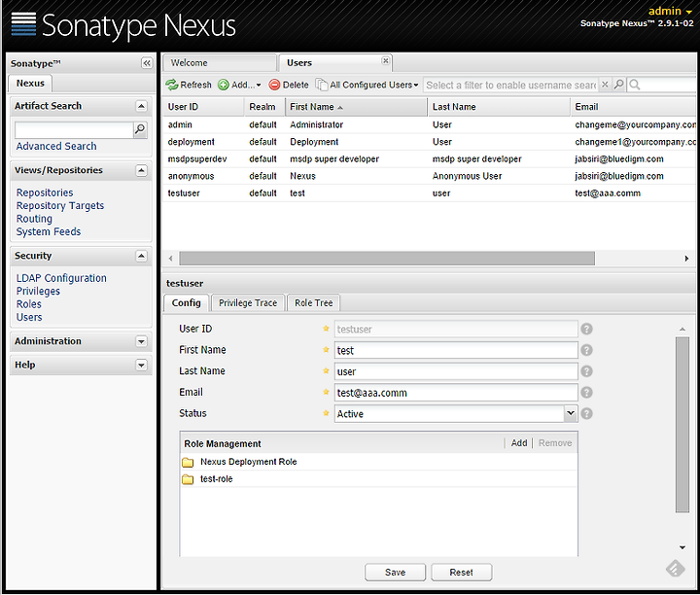
Task: Switch to the Welcome tab
Action: coord(219,63)
